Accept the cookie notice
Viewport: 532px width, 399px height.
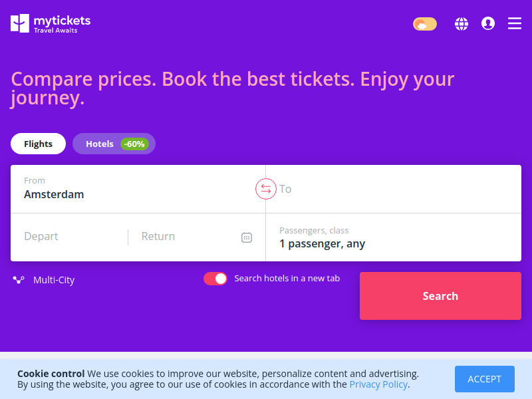pos(485,379)
